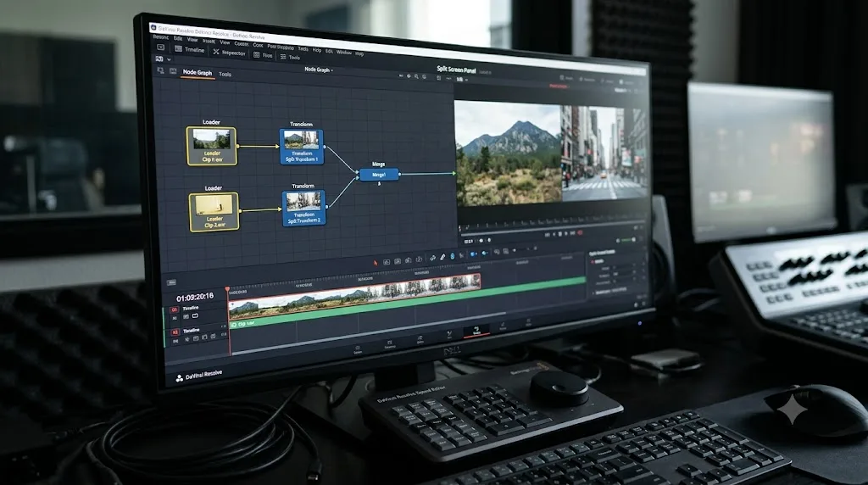Screen dimensions: 868x485
Task: Toggle the red button on the upper Timeline track
Action: [x=175, y=309]
